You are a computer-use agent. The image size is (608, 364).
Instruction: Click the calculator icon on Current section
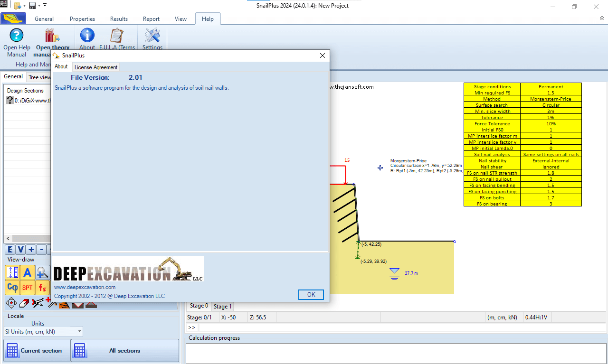pyautogui.click(x=13, y=351)
